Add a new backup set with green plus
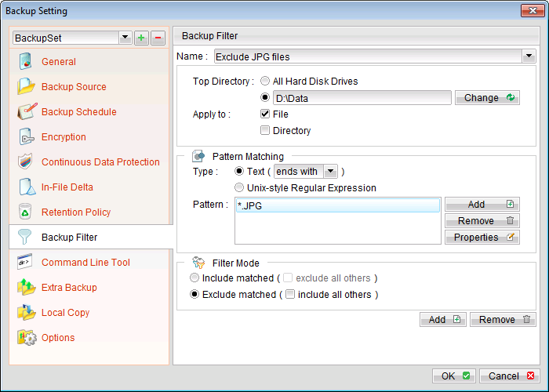Screen dimensions: 549x392 [x=141, y=38]
